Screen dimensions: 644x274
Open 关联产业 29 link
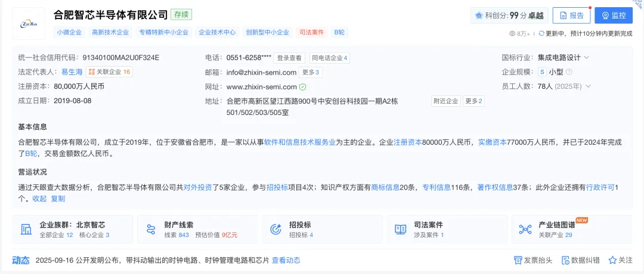click(555, 235)
